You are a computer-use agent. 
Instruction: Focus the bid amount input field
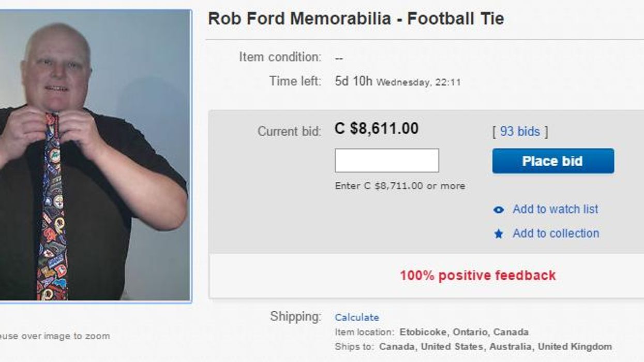[x=387, y=161]
